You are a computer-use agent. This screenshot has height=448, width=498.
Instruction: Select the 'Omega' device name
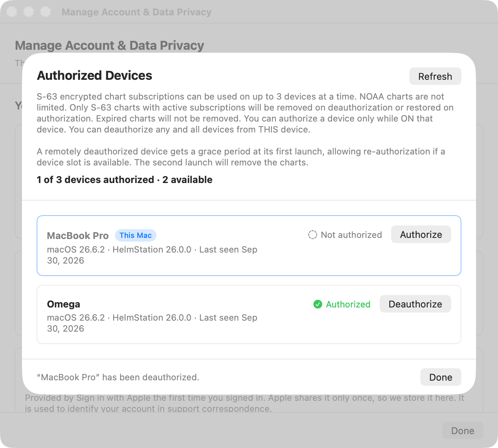click(64, 304)
